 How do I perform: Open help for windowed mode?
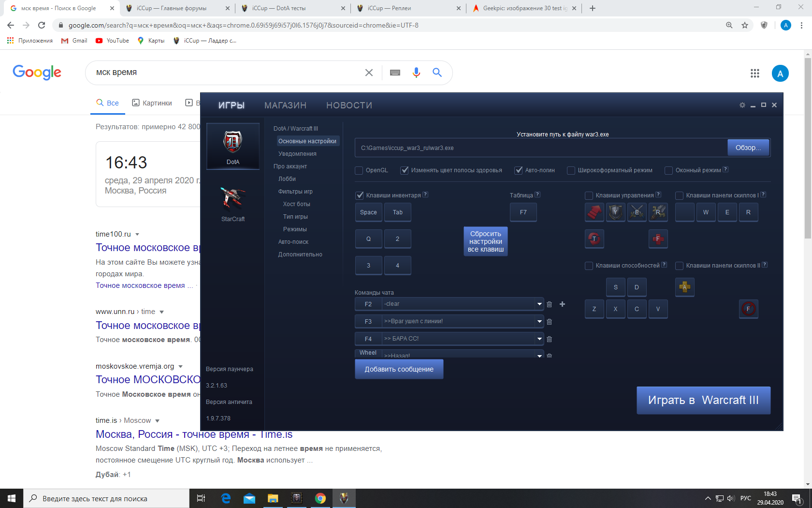[725, 169]
